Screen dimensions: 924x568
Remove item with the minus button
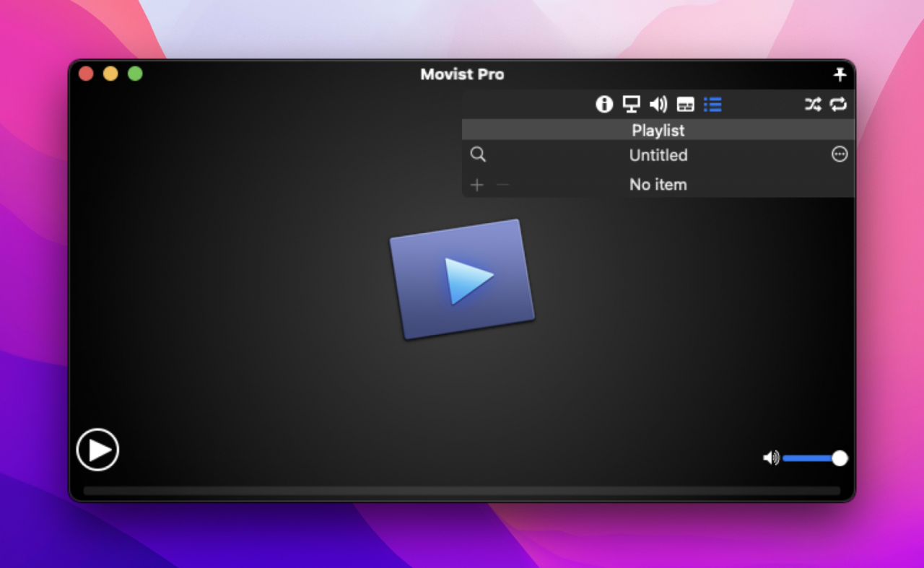coord(503,185)
